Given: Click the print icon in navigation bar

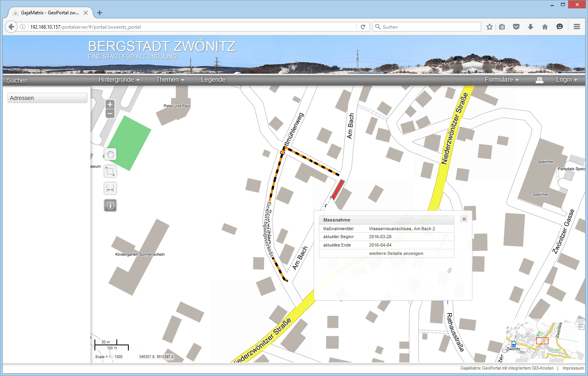Looking at the screenshot, I should coord(539,80).
